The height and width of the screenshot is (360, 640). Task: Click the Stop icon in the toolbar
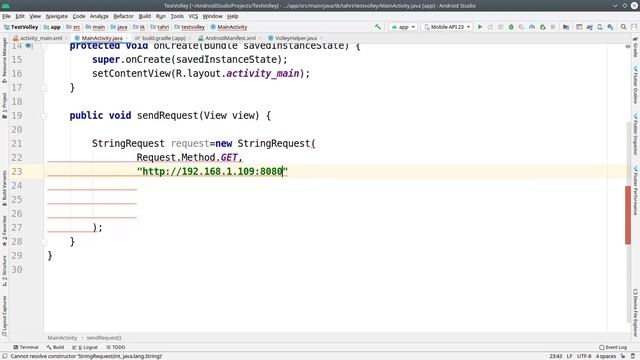pyautogui.click(x=553, y=27)
